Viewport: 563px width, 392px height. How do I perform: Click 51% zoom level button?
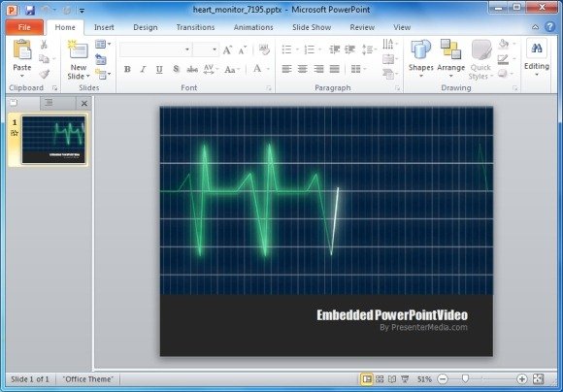(x=424, y=379)
